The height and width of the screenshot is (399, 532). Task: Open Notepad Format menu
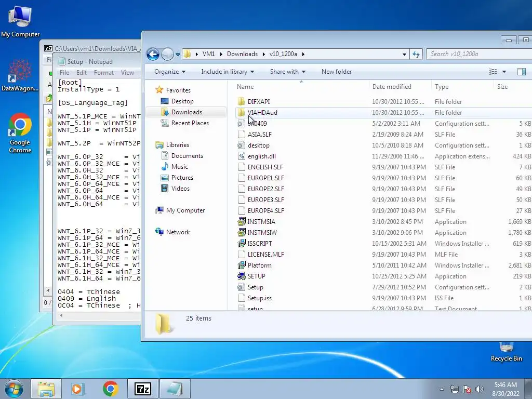pyautogui.click(x=104, y=73)
